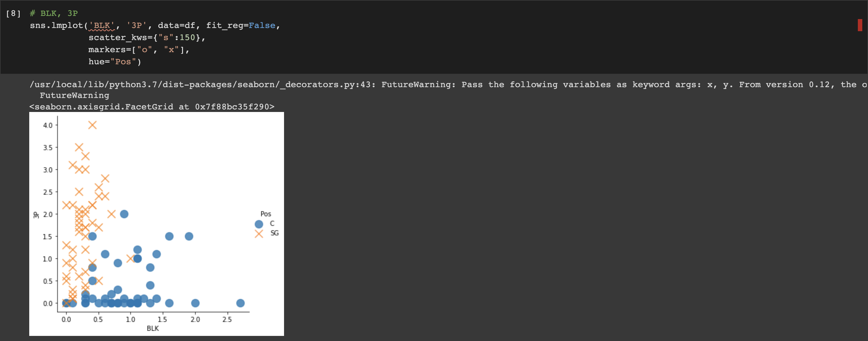This screenshot has width=868, height=341.
Task: Click the red marker in editor scrollbar
Action: coord(860,25)
